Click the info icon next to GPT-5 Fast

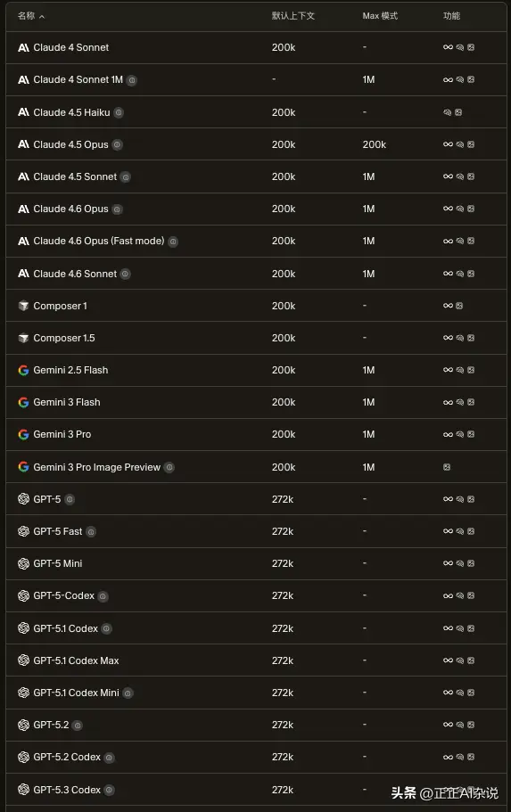click(x=91, y=532)
